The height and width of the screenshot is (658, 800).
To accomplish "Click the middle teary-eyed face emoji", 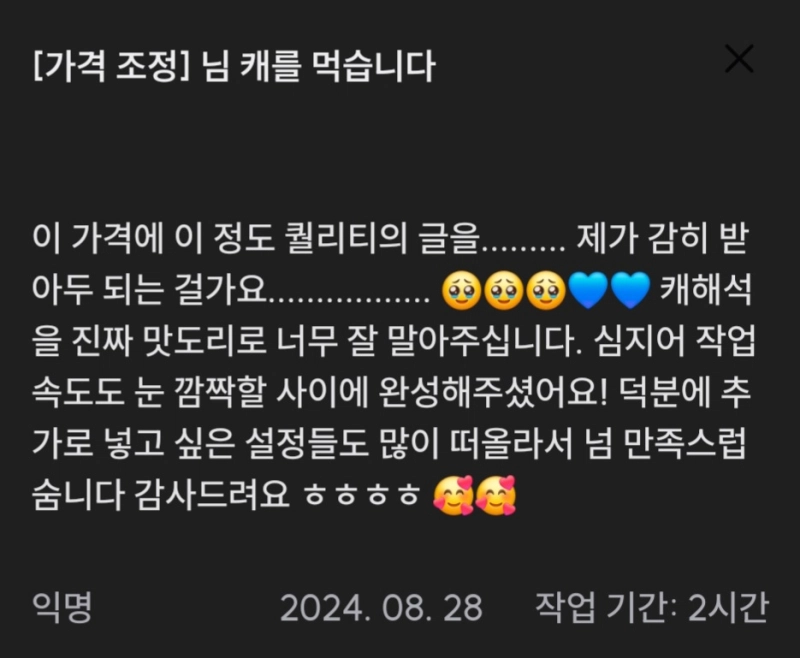I will point(504,291).
